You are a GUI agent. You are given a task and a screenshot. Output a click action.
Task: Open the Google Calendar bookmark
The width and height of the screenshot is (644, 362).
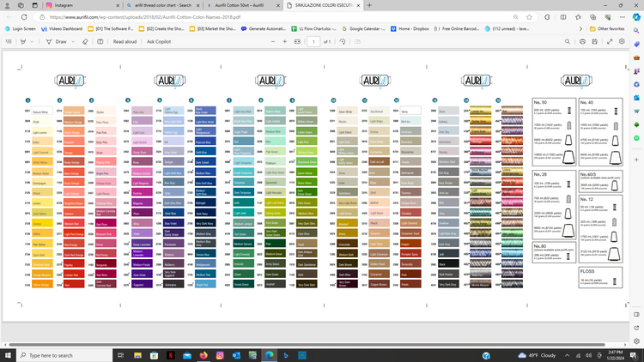point(365,28)
